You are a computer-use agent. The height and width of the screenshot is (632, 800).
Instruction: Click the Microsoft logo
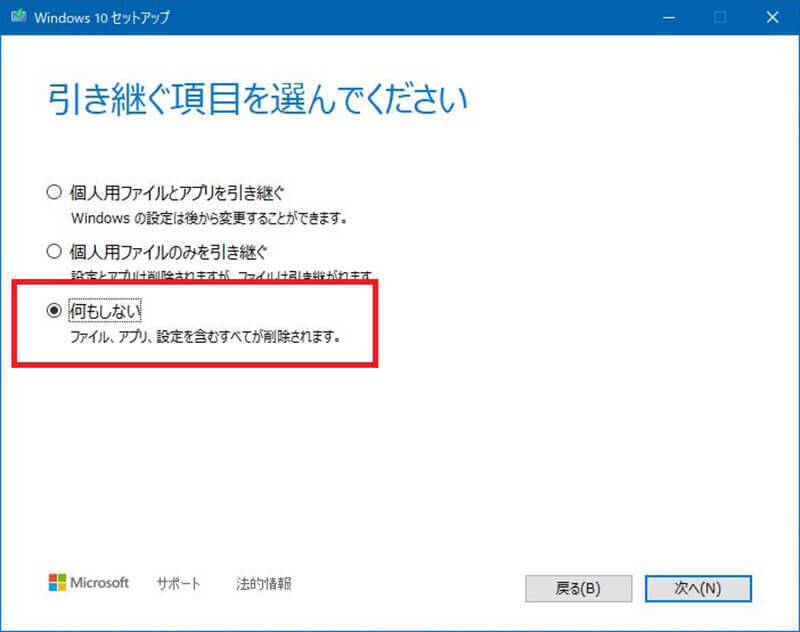point(89,583)
